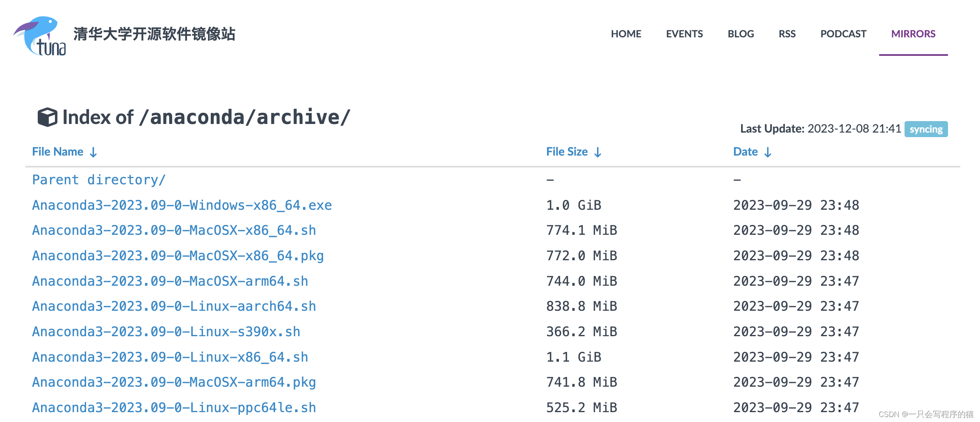Download Anaconda3-2023.09-0-MacOSX-arm64.pkg

pos(174,382)
